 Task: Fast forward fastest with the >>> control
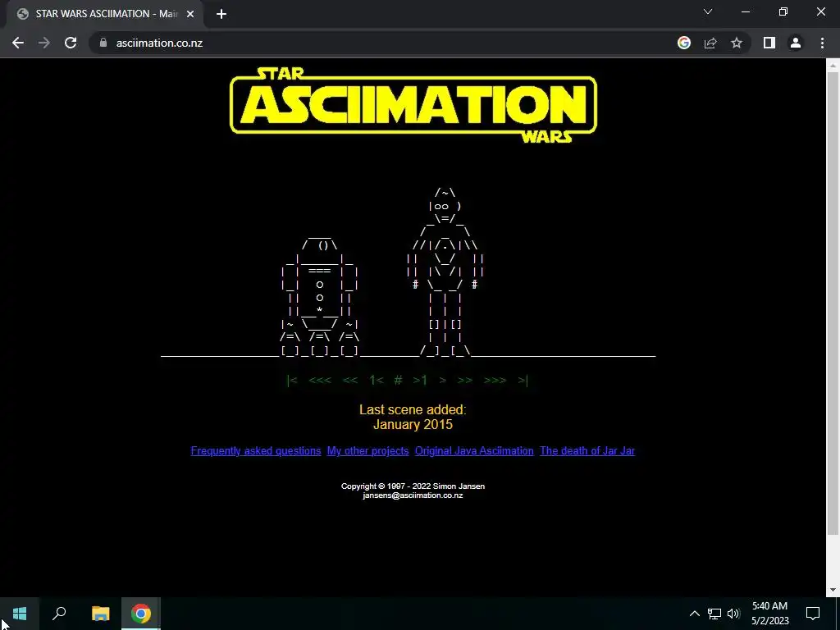495,381
